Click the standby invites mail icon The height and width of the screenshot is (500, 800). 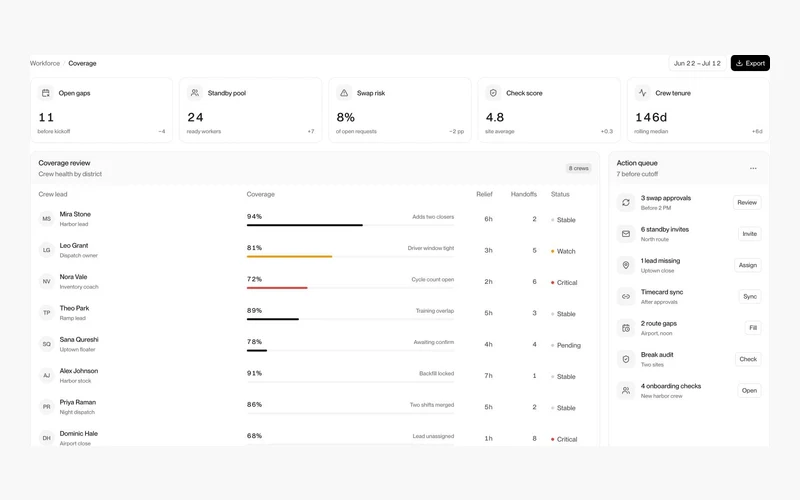coord(626,234)
